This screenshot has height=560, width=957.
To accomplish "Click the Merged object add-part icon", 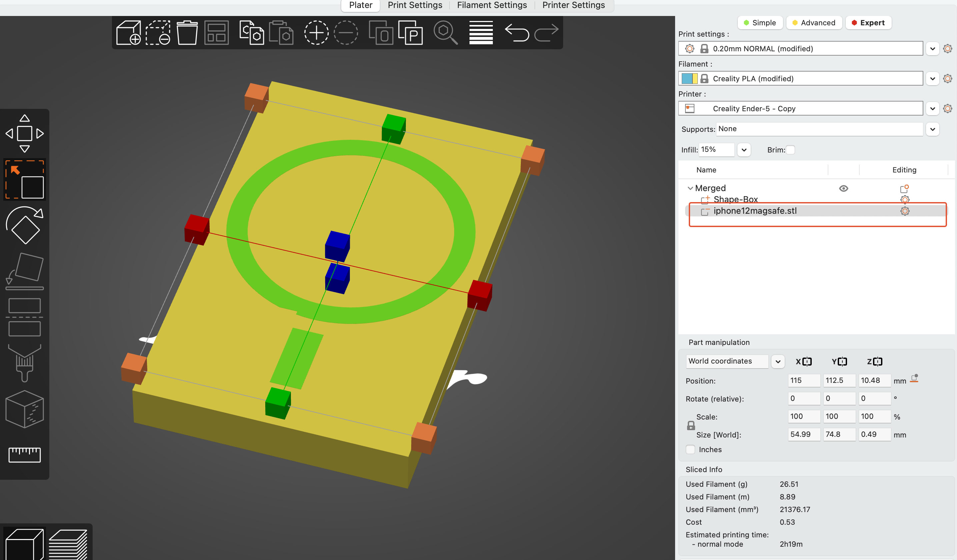I will [904, 188].
